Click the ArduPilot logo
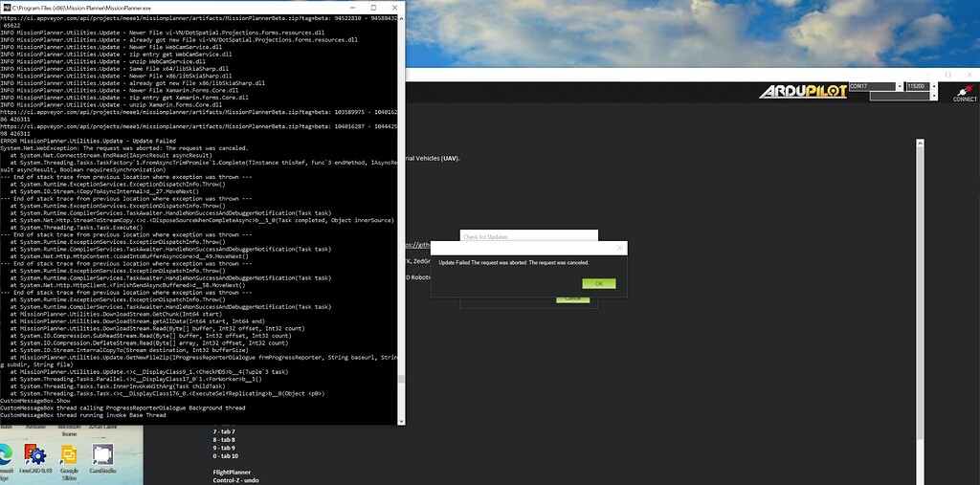Screen dimensions: 980x485 [803, 91]
